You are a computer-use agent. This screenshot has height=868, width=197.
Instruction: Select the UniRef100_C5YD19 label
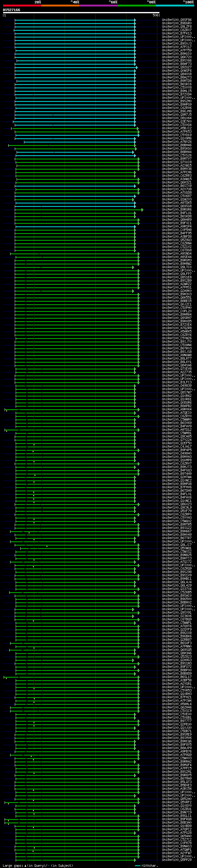point(177,135)
